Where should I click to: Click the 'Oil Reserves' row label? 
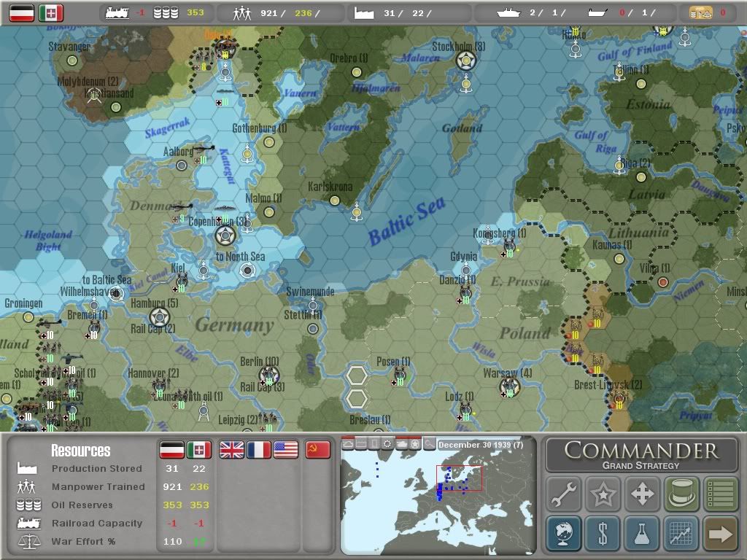coord(82,505)
